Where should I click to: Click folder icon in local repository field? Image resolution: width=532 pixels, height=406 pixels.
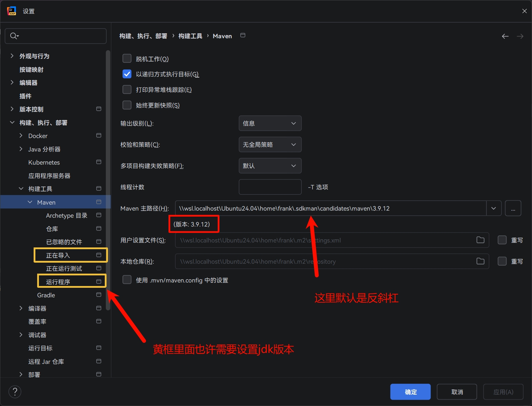(x=480, y=261)
